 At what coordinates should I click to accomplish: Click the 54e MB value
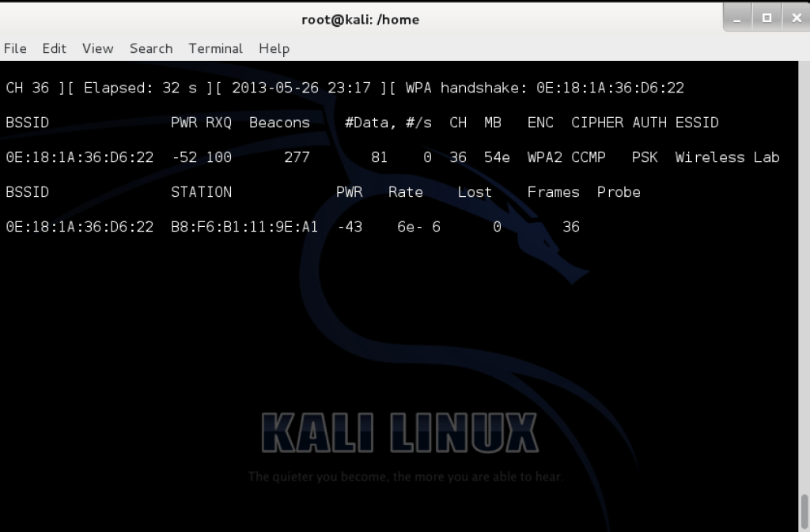coord(497,157)
